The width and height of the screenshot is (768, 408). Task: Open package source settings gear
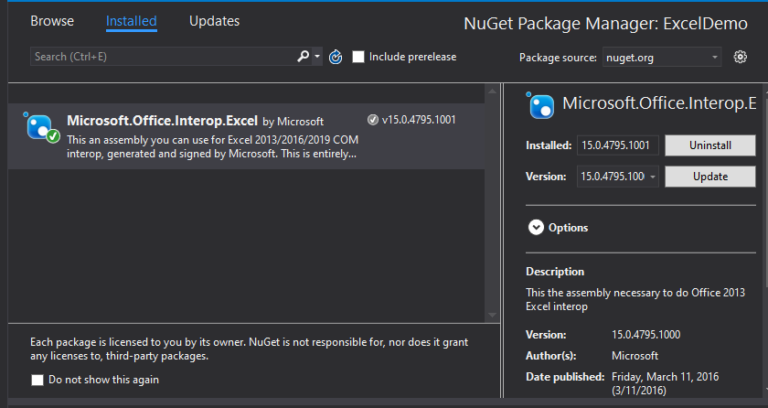click(x=740, y=57)
